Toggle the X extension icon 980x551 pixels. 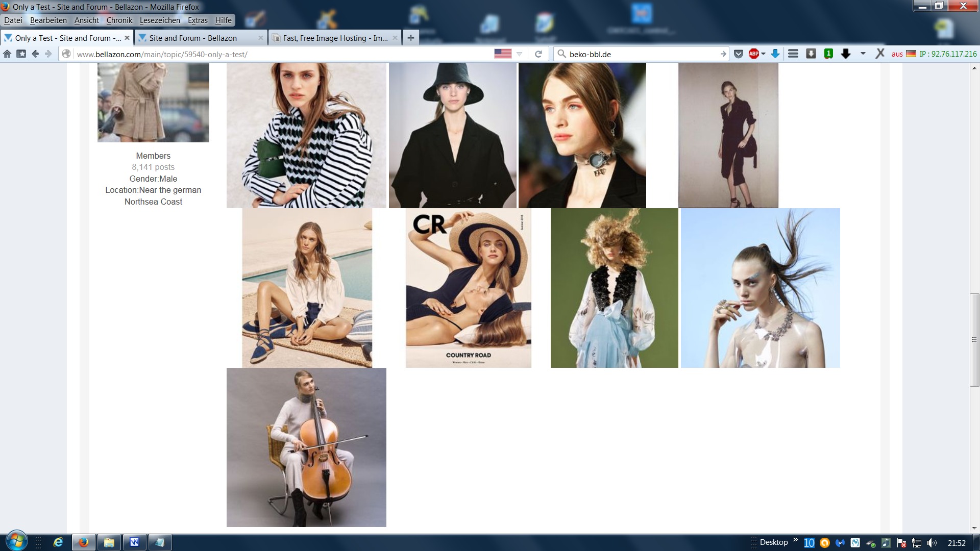click(x=879, y=54)
